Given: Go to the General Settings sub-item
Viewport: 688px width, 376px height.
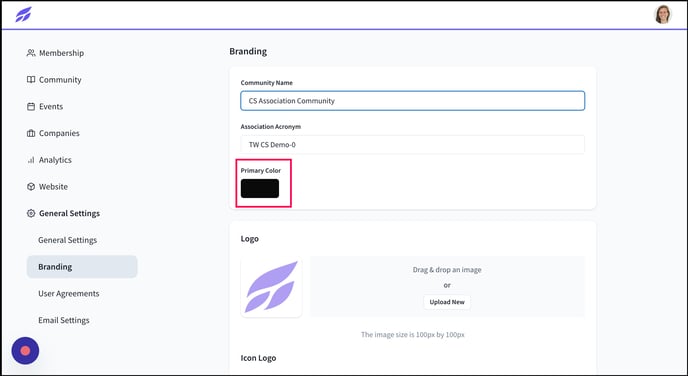Looking at the screenshot, I should pyautogui.click(x=68, y=240).
